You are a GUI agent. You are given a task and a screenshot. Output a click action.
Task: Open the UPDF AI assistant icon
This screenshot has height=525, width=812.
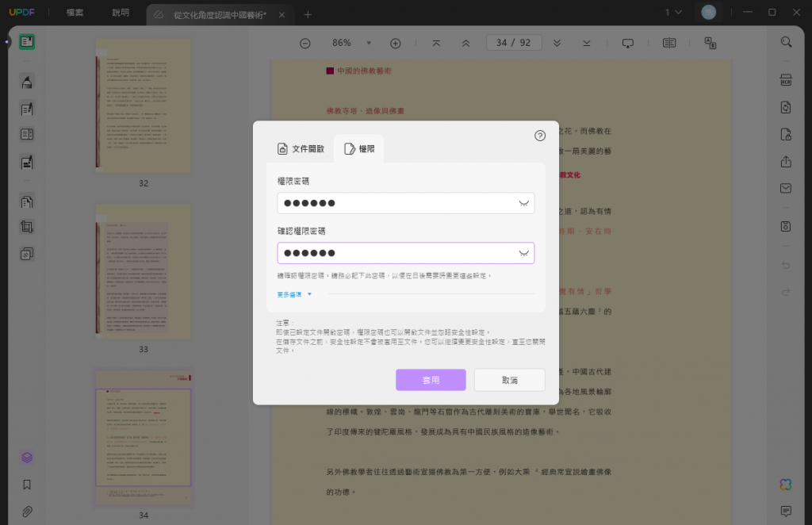click(x=786, y=485)
